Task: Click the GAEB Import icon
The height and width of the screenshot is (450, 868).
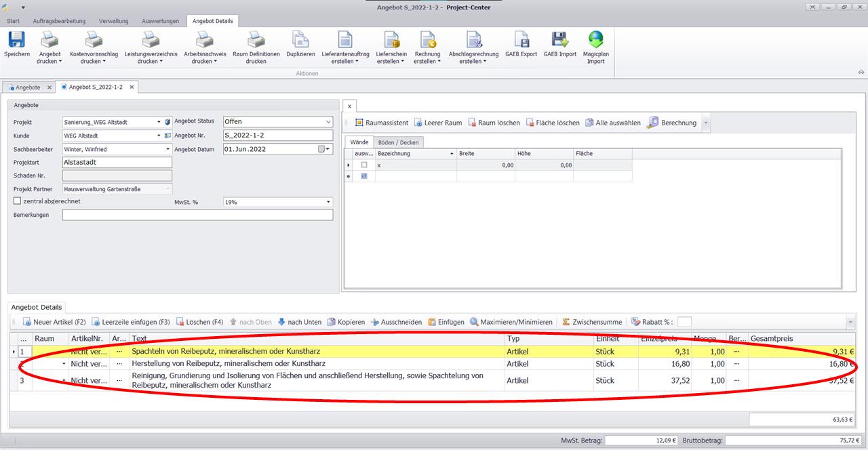Action: click(x=559, y=40)
